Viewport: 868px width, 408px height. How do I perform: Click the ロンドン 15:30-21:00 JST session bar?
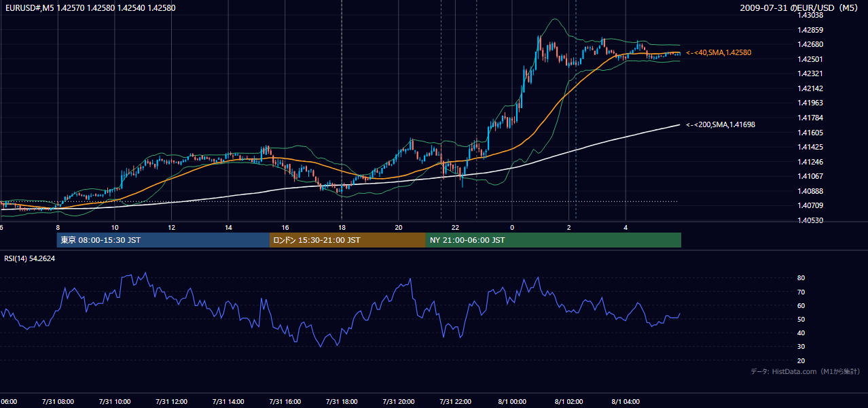[x=348, y=240]
